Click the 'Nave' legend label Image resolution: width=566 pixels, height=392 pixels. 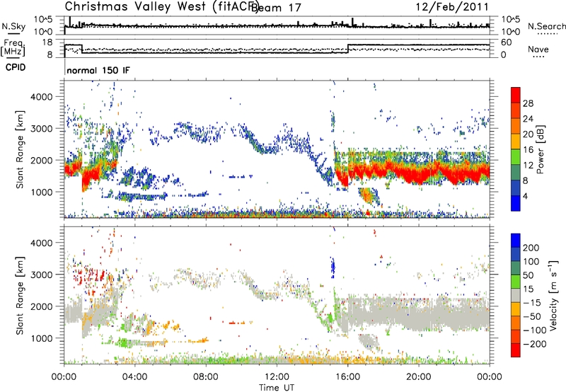[x=538, y=49]
